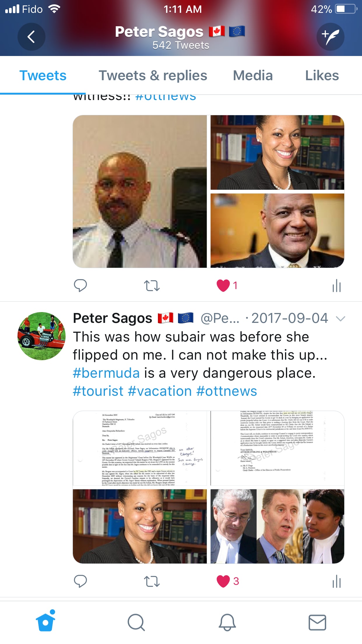The image size is (362, 644).
Task: View tweet activity for subair tweet
Action: pyautogui.click(x=337, y=581)
